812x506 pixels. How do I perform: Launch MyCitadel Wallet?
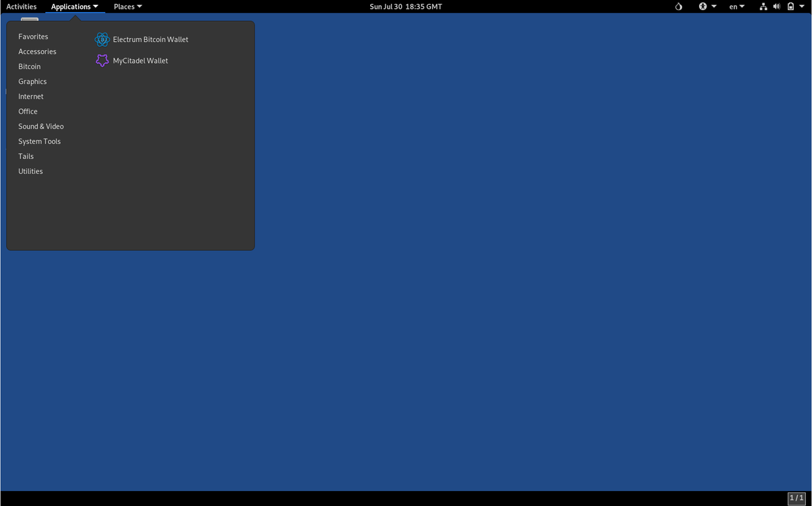click(x=132, y=61)
